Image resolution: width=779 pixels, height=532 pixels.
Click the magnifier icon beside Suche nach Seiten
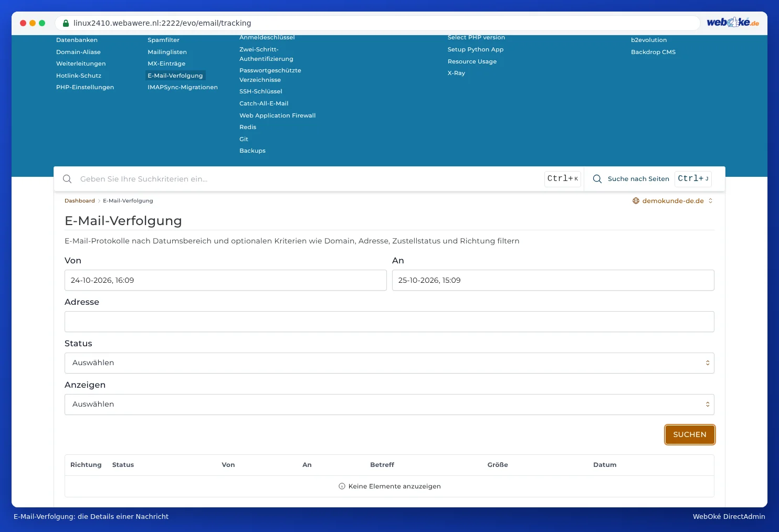tap(597, 179)
